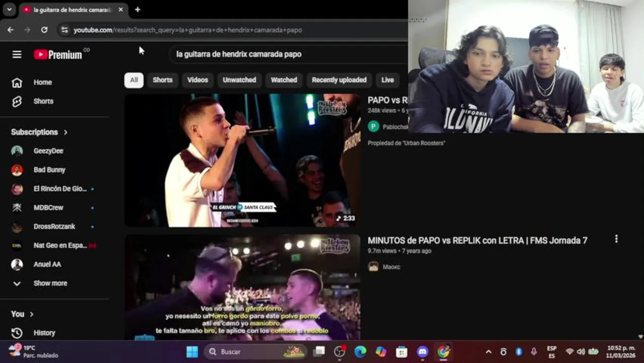
Task: Open Copilot from taskbar
Action: 381,351
